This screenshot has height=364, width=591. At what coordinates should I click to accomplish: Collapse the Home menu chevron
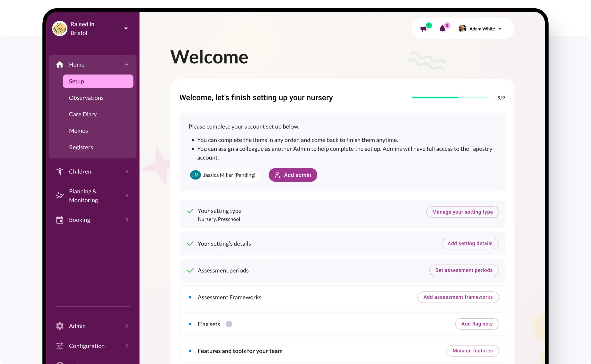[x=126, y=65]
